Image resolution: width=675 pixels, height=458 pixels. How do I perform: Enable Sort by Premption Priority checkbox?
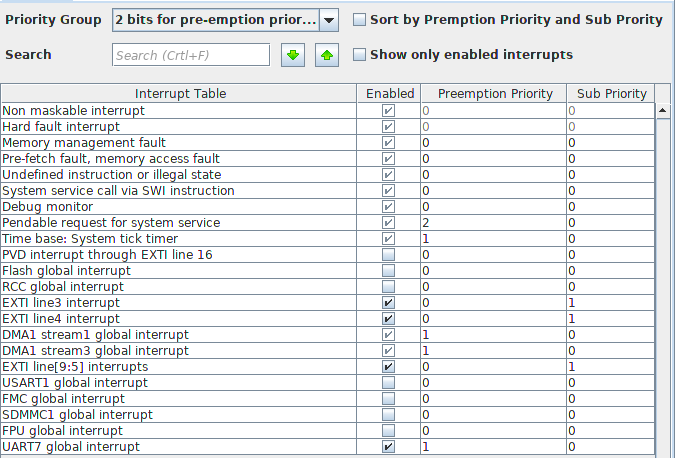point(359,19)
